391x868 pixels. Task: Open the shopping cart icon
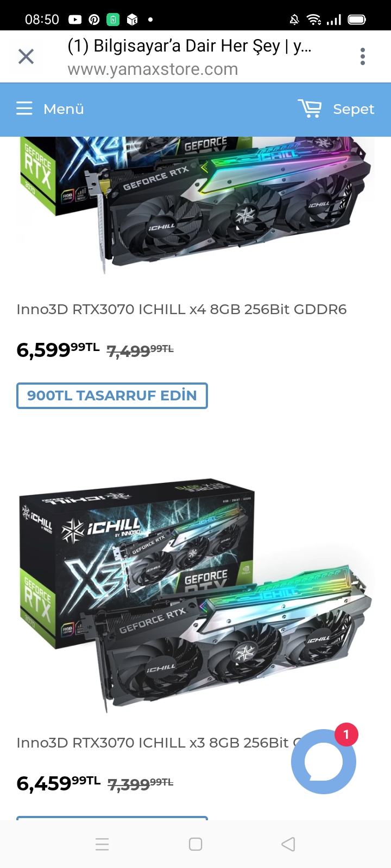point(310,108)
